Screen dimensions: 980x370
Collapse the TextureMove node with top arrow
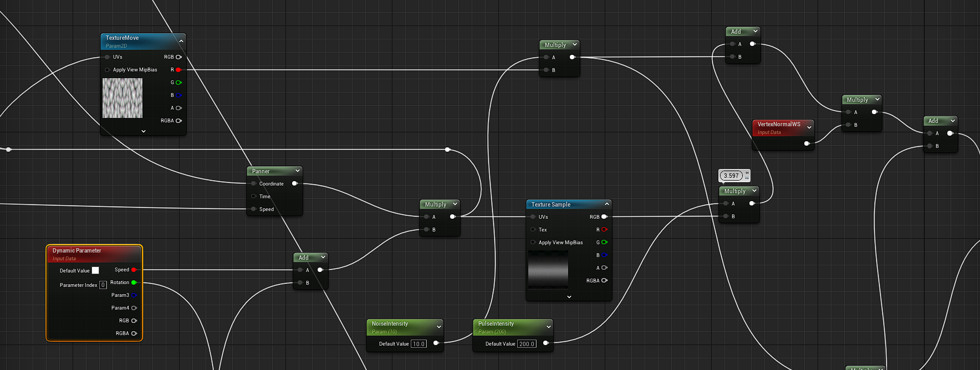181,41
